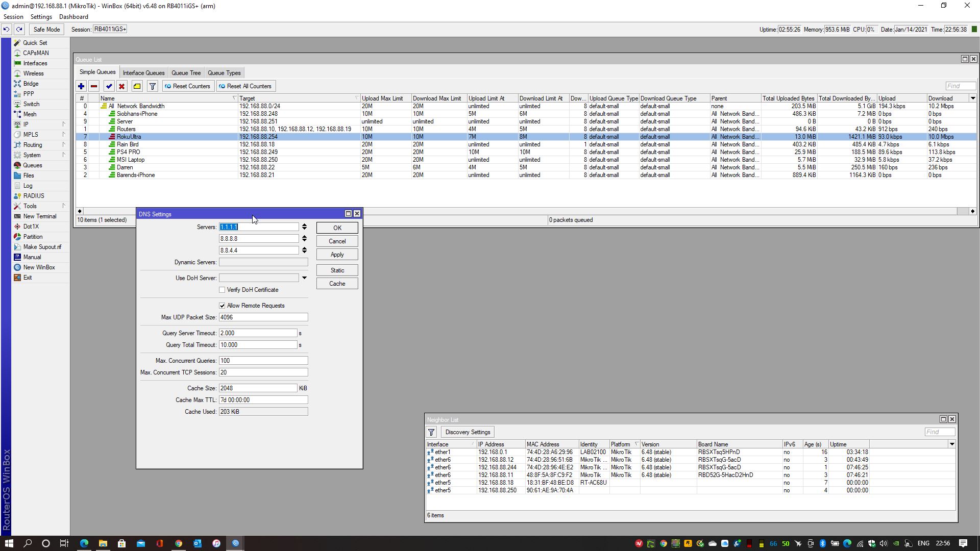Switch to the Queue Tree tab
Viewport: 980px width, 551px height.
186,73
